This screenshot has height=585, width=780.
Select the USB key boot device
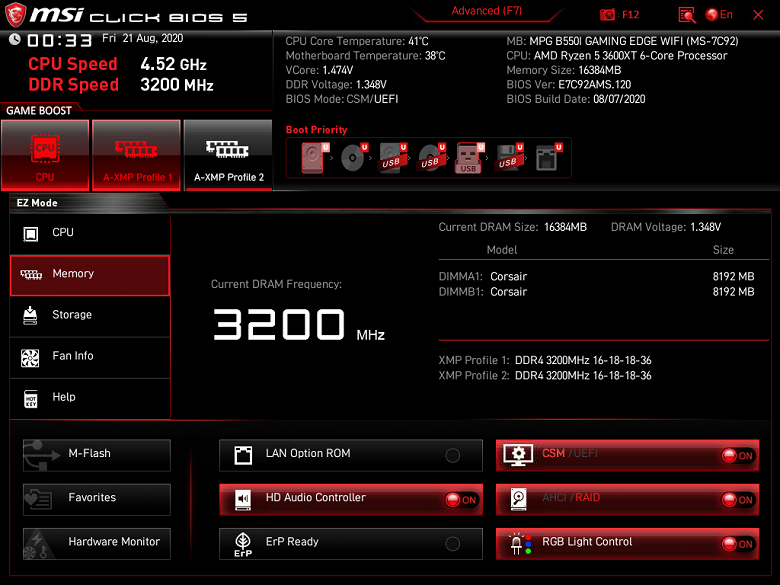coord(470,158)
